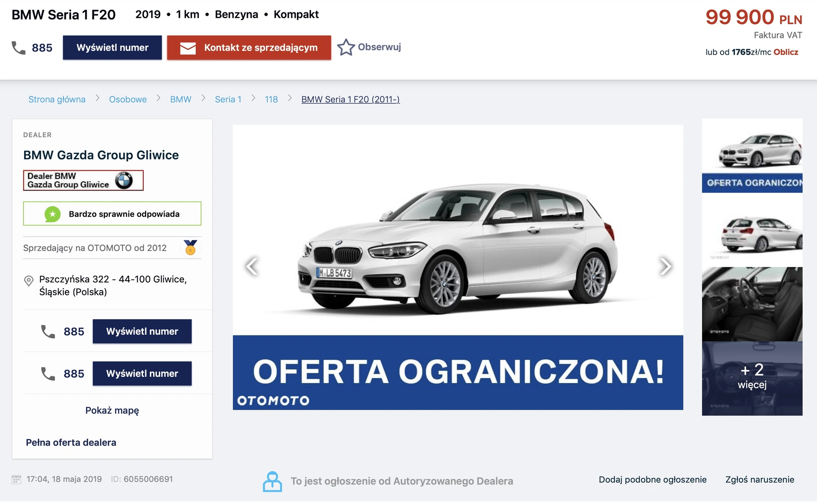Click main white BMW gallery photo
This screenshot has width=817, height=504.
point(458,267)
